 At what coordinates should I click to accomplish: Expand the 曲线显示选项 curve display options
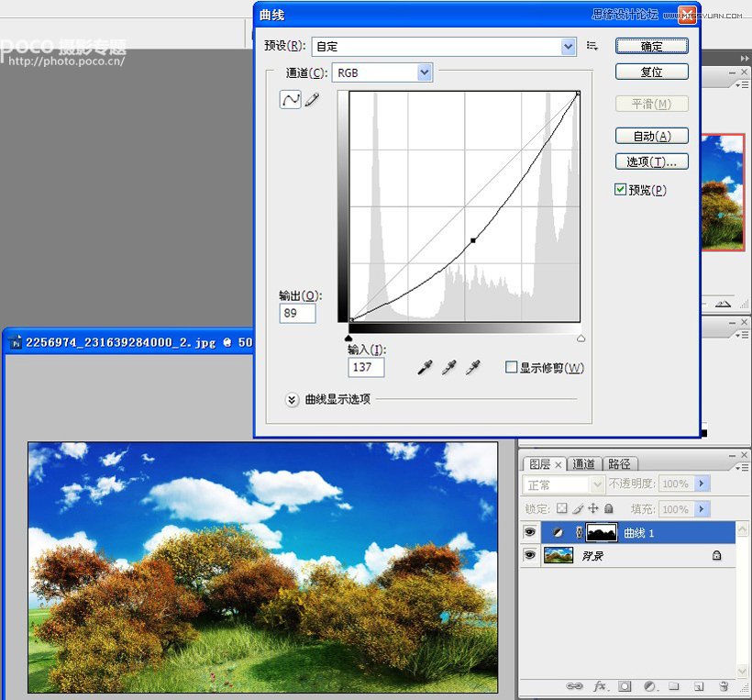point(292,400)
